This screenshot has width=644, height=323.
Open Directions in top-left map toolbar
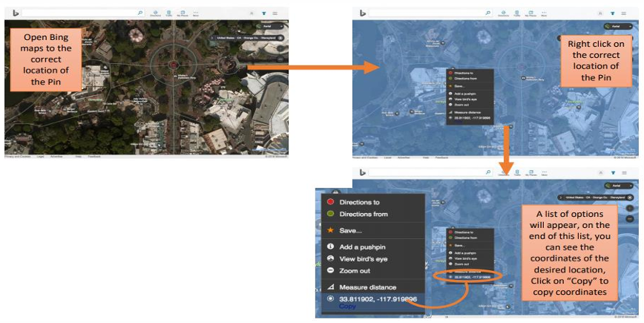pyautogui.click(x=155, y=13)
